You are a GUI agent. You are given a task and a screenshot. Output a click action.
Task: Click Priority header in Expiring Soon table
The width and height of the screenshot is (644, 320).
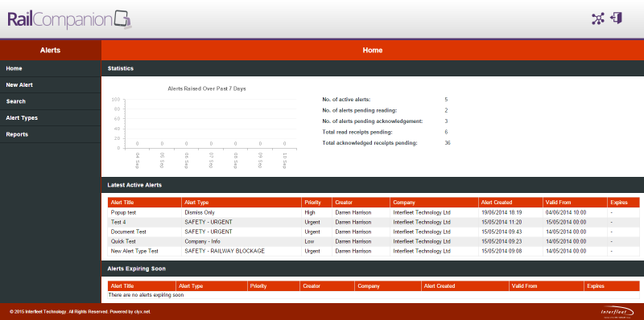(x=274, y=286)
